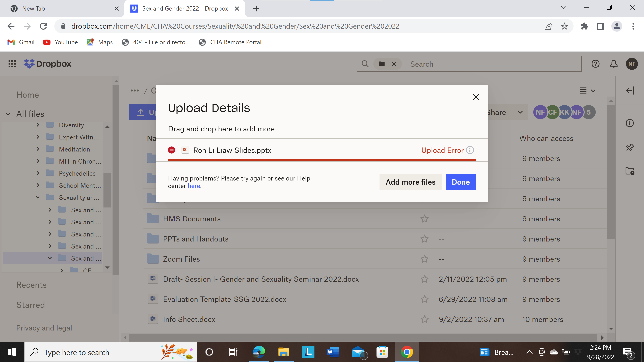Click inside the Search field
Screen dimensions: 644x362
point(475,64)
